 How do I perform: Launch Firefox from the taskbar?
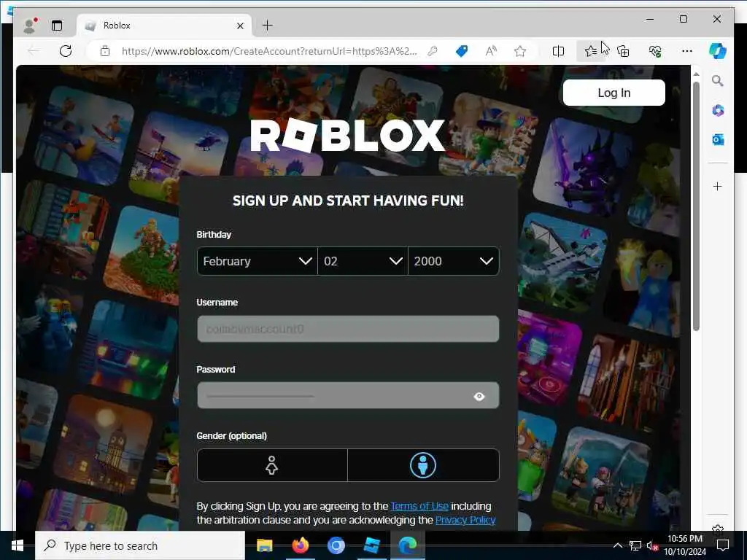[x=300, y=545]
